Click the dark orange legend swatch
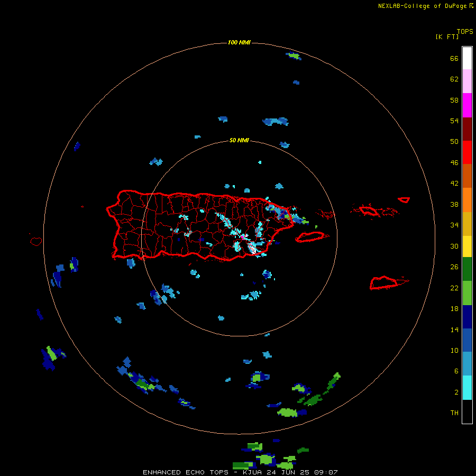This screenshot has height=476, width=476. point(467,176)
